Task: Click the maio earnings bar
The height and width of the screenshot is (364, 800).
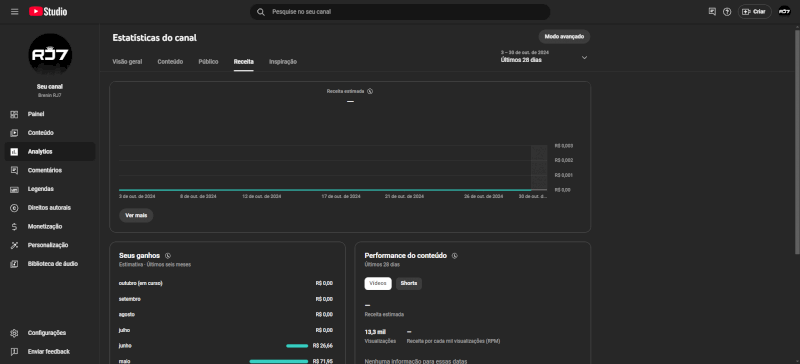Action: coord(279,361)
